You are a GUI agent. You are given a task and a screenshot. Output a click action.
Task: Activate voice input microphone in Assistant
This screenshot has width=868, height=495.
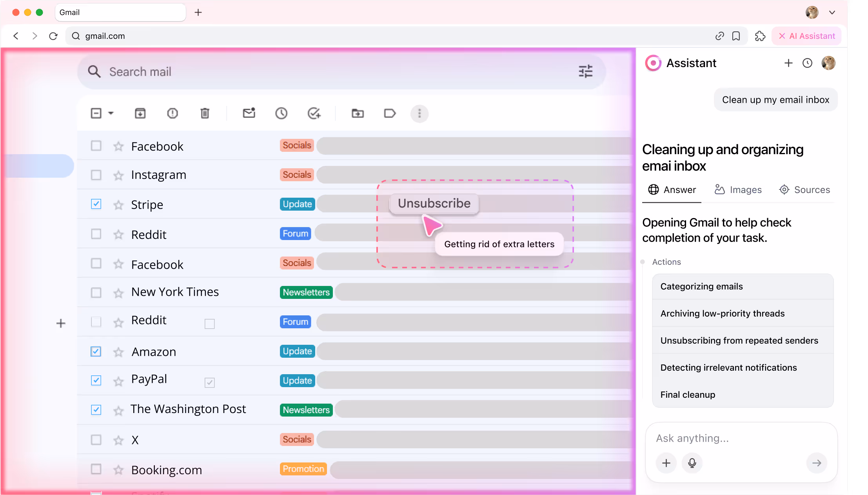(692, 463)
